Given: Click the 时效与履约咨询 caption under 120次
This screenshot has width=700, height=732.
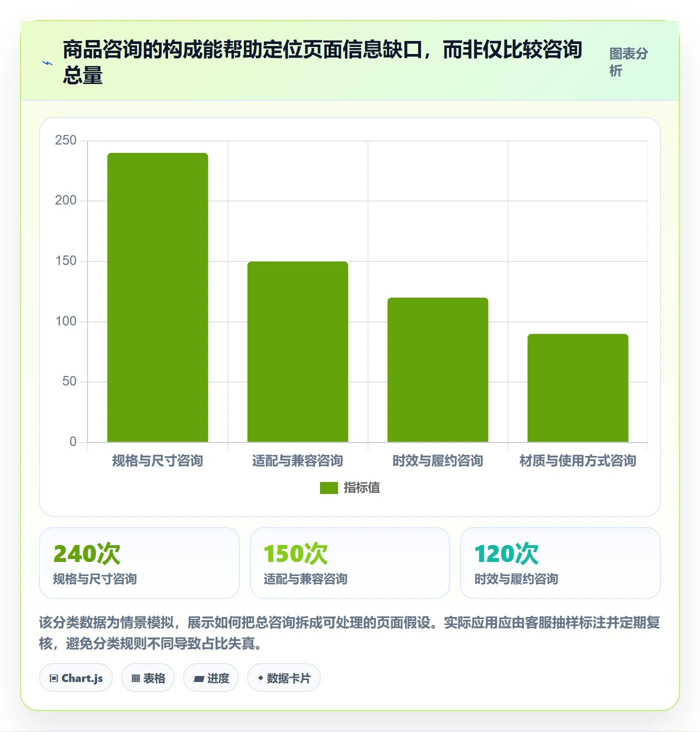Looking at the screenshot, I should tap(516, 579).
